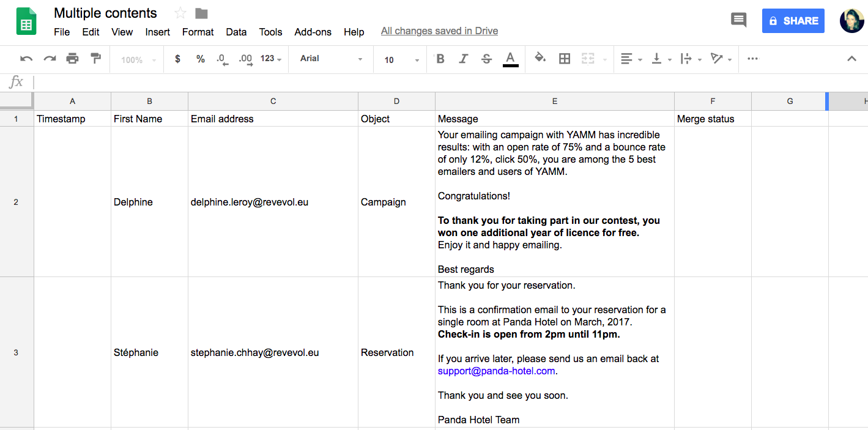Screen dimensions: 868x430
Task: Open the text color picker
Action: (x=510, y=59)
